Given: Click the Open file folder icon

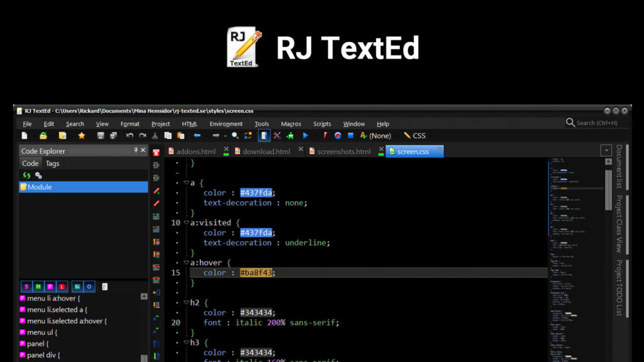Looking at the screenshot, I should [43, 136].
